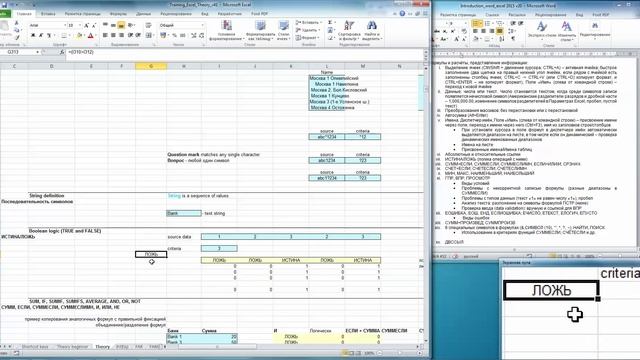Click the show paragraph marks ¶ icon in Word
This screenshot has width=640, height=360.
click(513, 39)
